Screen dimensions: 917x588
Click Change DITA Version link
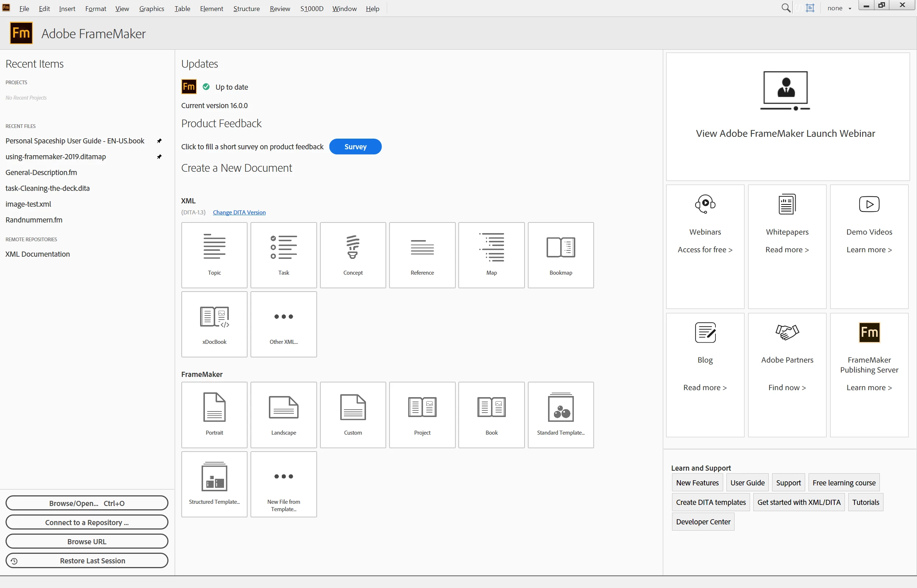pyautogui.click(x=239, y=212)
